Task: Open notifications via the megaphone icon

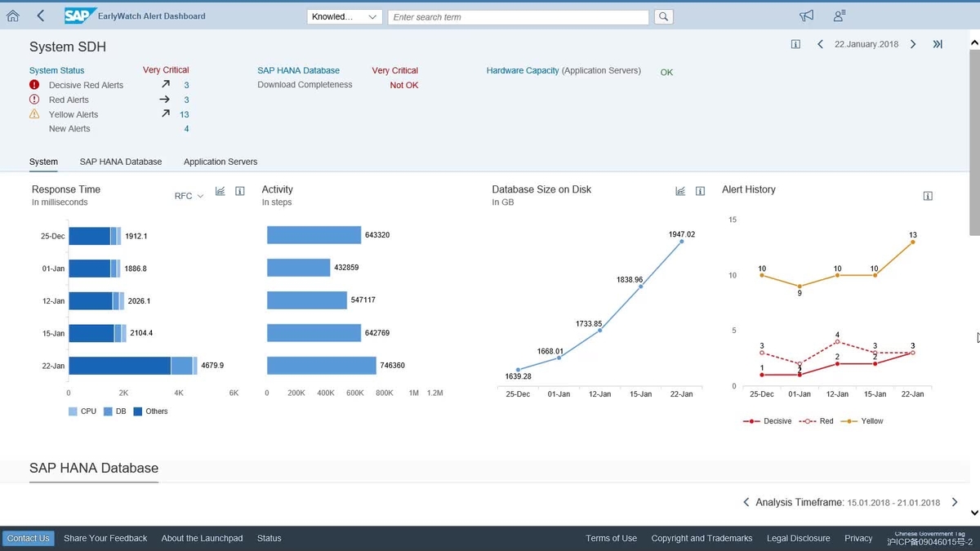Action: pos(807,15)
